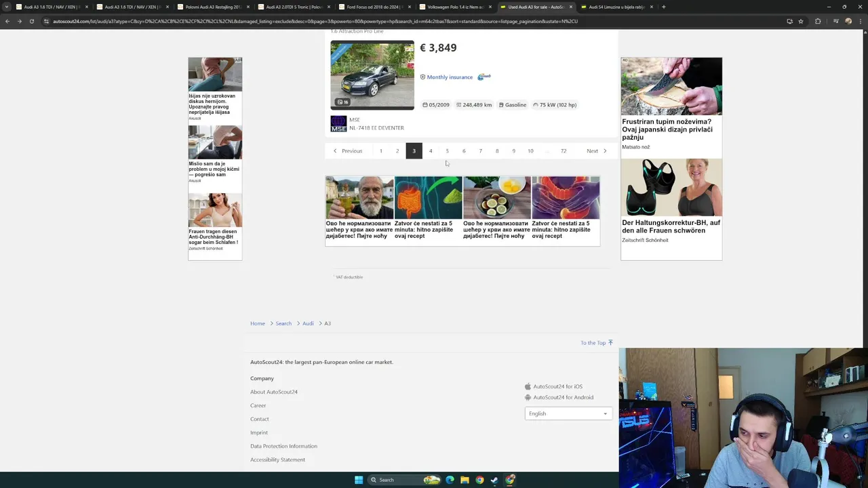Image resolution: width=868 pixels, height=488 pixels.
Task: Switch to Volkswagen Polo 1.4 tab
Action: coord(454,7)
